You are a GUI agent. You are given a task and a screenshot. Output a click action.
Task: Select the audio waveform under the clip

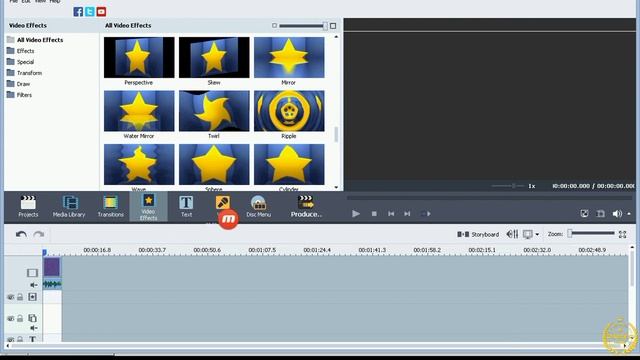pos(52,284)
